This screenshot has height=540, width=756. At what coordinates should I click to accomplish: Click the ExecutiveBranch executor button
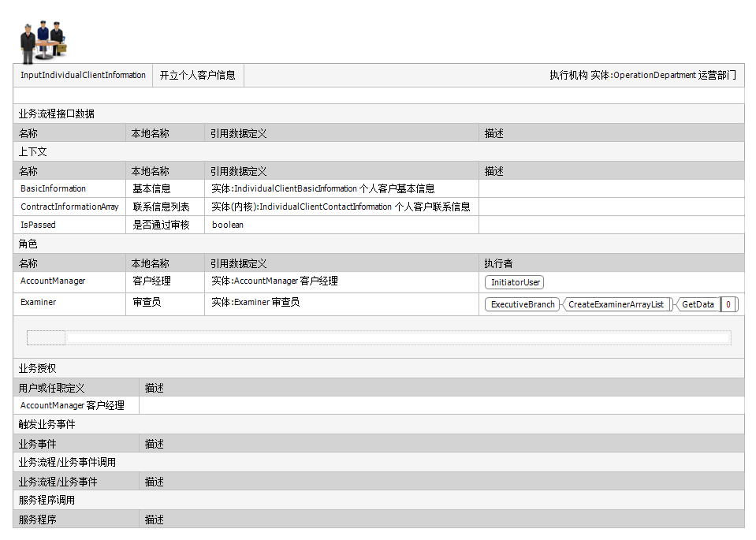tap(522, 304)
